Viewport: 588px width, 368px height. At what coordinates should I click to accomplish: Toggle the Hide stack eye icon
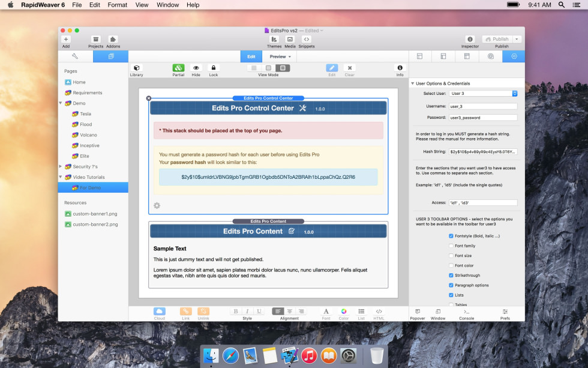[x=196, y=68]
